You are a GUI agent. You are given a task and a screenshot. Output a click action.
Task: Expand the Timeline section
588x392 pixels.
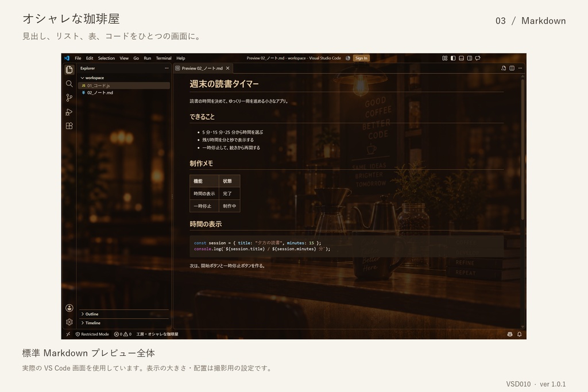click(124, 323)
